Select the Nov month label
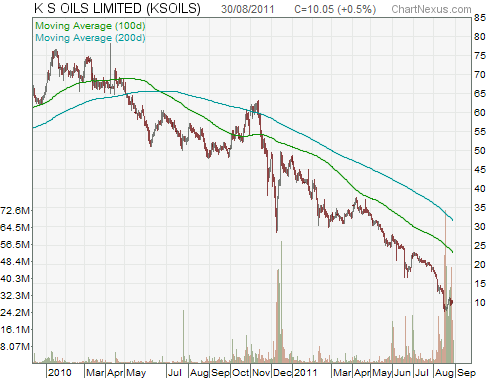Image resolution: width=498 pixels, height=378 pixels. coord(261,372)
